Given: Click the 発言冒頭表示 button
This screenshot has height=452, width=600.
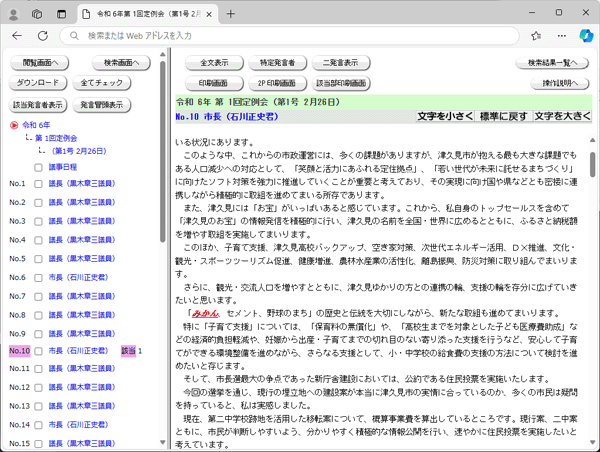Looking at the screenshot, I should click(x=101, y=105).
